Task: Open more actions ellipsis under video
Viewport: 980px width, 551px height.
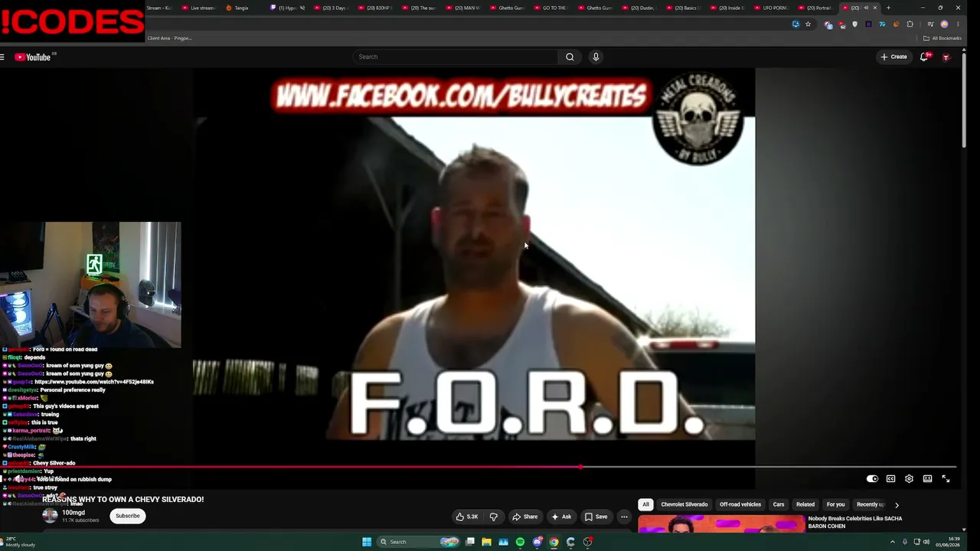Action: pyautogui.click(x=624, y=517)
